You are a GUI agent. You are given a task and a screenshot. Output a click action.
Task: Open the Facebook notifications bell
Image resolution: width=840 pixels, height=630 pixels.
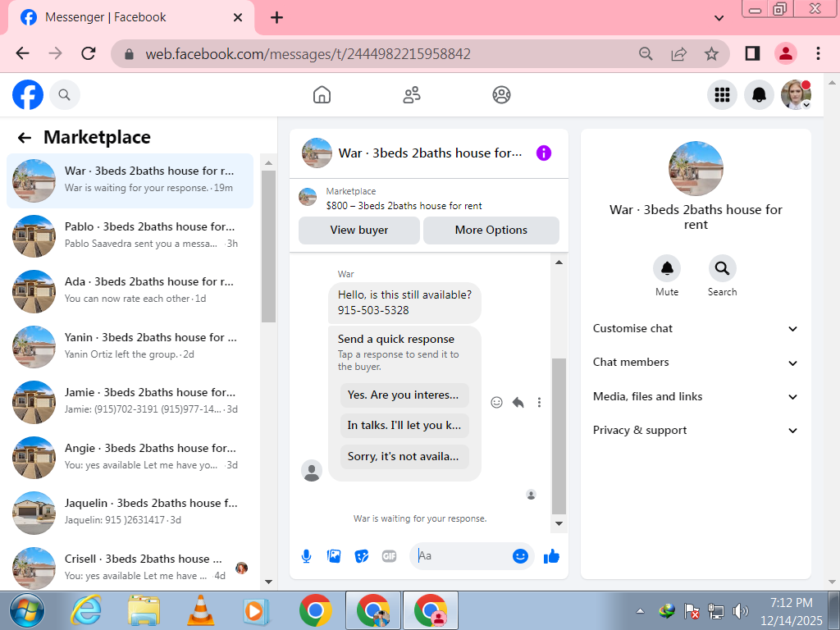pyautogui.click(x=759, y=95)
